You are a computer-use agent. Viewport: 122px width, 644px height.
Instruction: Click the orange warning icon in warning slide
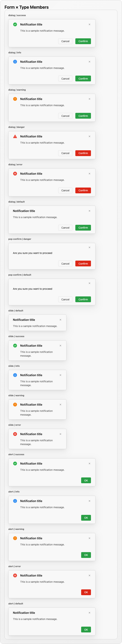[15, 405]
